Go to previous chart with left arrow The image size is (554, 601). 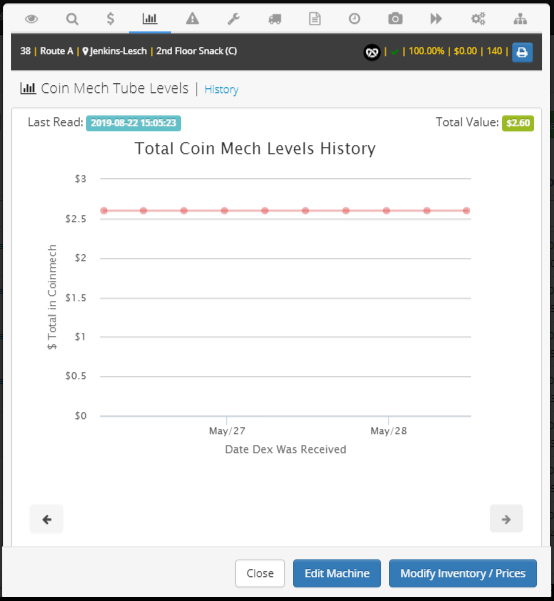(x=46, y=519)
